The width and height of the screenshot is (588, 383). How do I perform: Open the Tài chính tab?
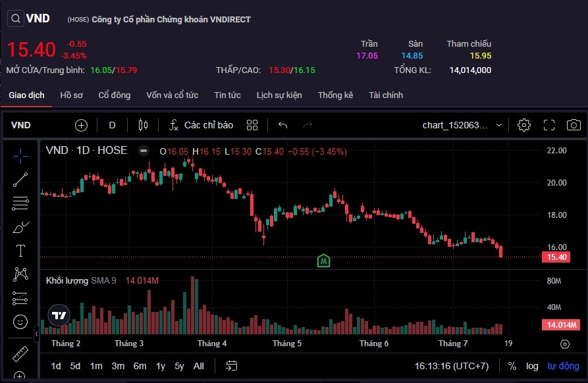[386, 95]
